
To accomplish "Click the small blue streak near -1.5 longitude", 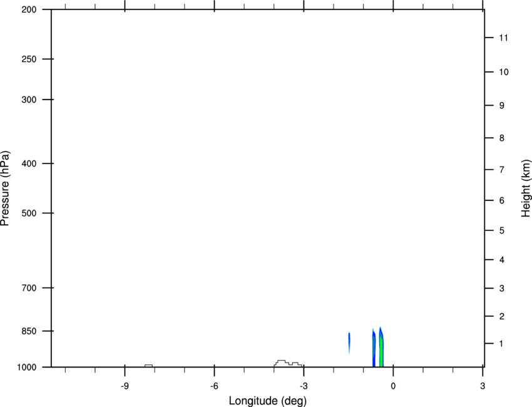I will pos(349,343).
